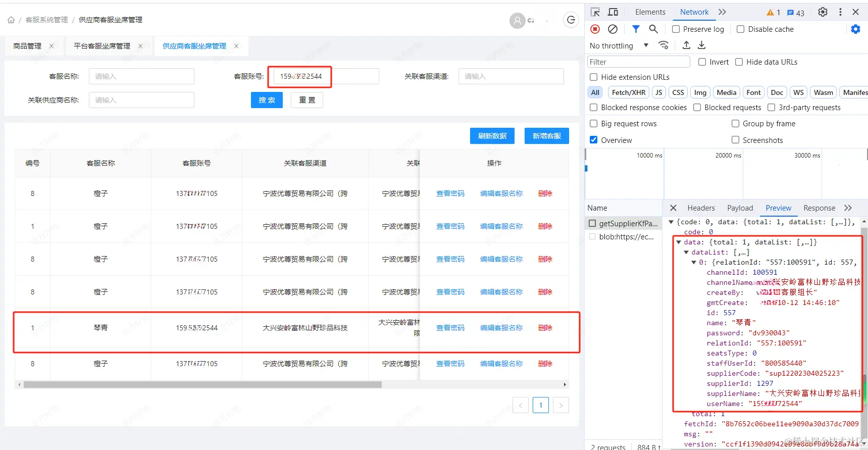
Task: Enable Disable cache checkbox
Action: click(x=741, y=29)
